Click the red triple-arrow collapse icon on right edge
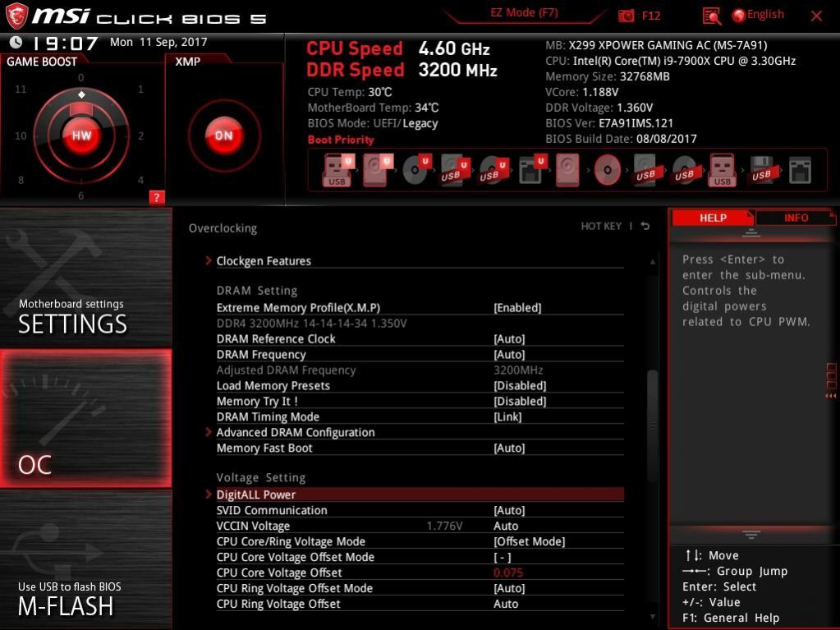840x630 pixels. pos(831,396)
